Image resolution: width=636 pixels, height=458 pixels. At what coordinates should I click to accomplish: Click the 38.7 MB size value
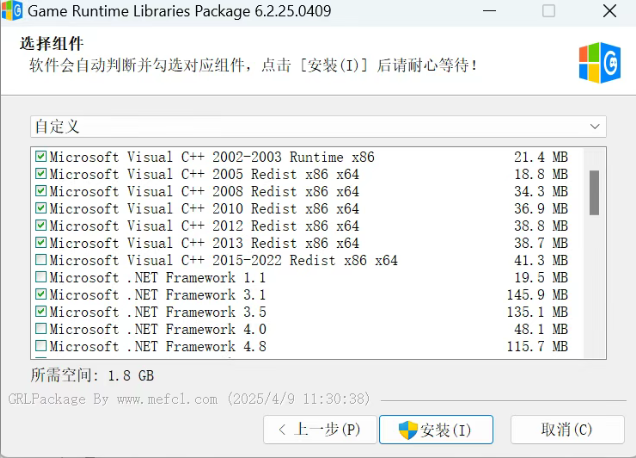point(541,243)
